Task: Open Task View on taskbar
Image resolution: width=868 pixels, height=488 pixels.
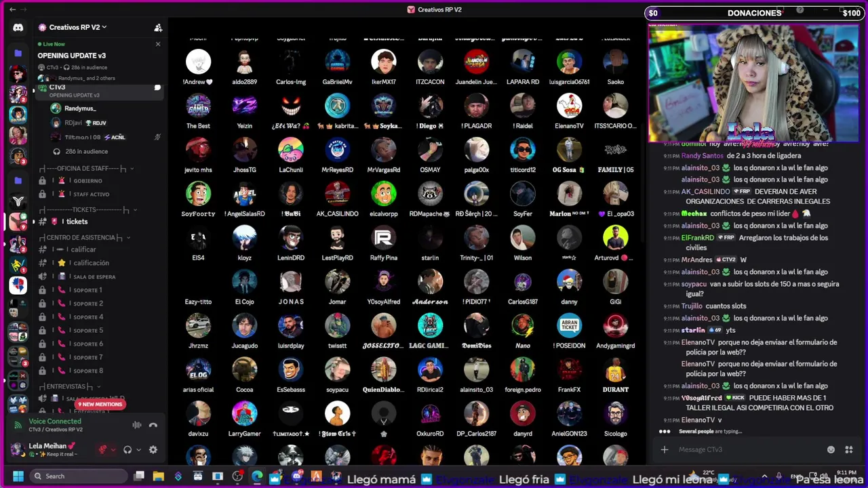Action: (139, 476)
